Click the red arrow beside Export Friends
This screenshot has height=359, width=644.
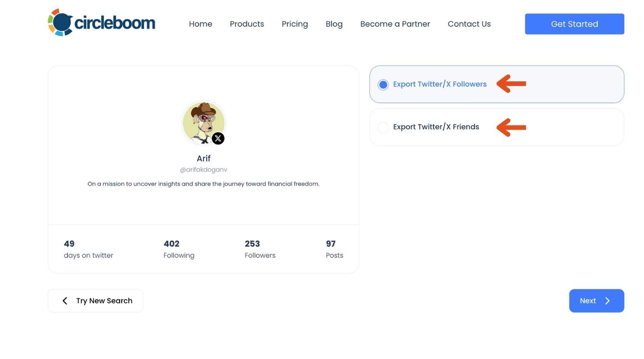coord(511,127)
